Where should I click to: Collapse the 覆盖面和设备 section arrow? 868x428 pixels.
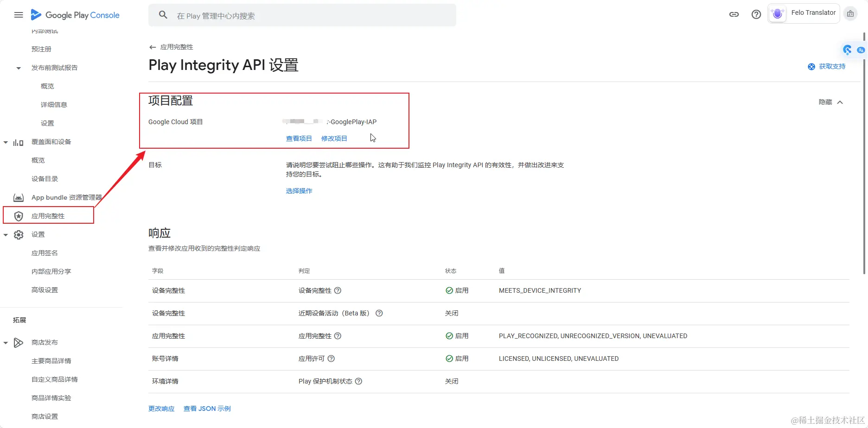6,142
